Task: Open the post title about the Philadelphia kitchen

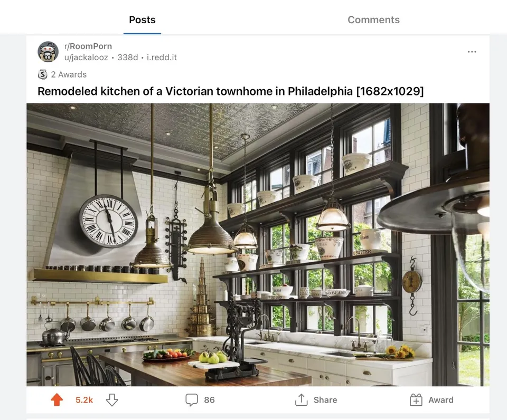Action: pos(231,91)
